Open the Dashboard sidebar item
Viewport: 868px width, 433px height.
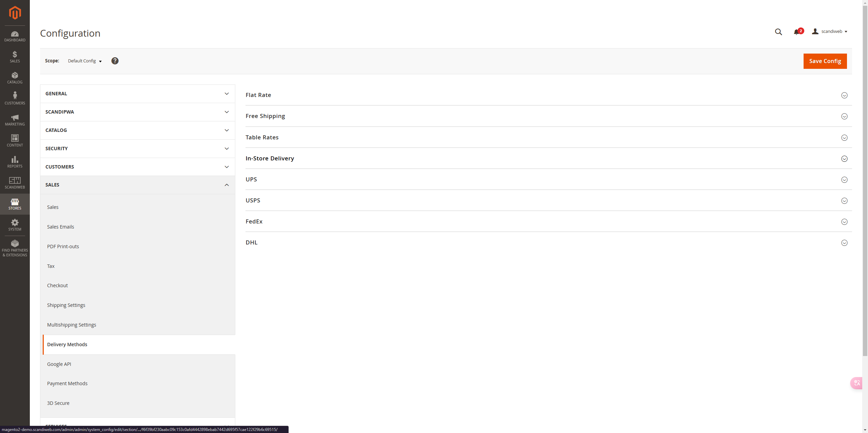[x=15, y=36]
